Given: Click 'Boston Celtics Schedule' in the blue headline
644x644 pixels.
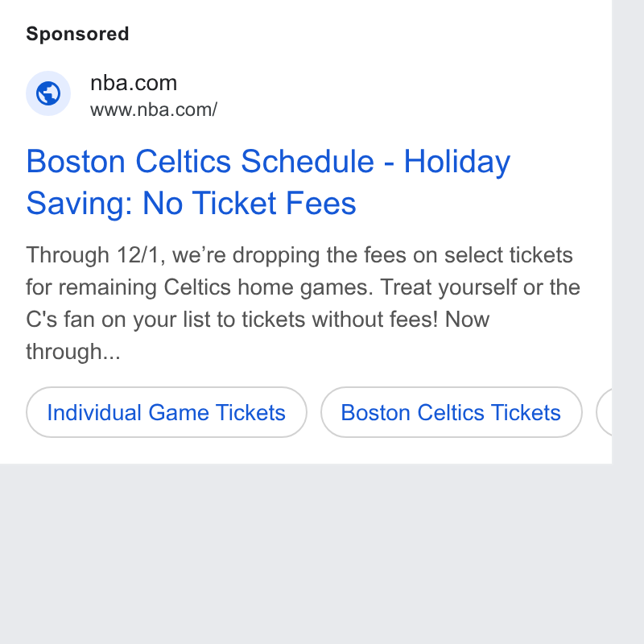Looking at the screenshot, I should [200, 162].
